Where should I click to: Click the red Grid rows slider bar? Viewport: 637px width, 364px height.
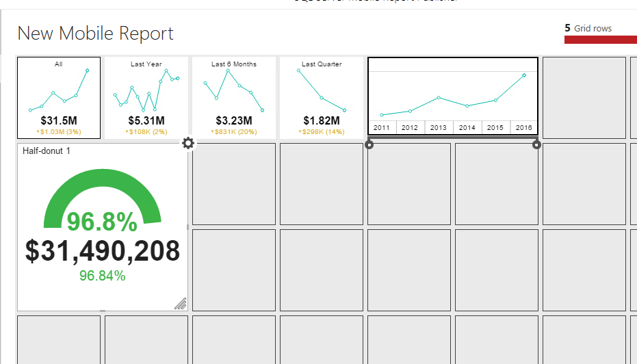click(600, 40)
